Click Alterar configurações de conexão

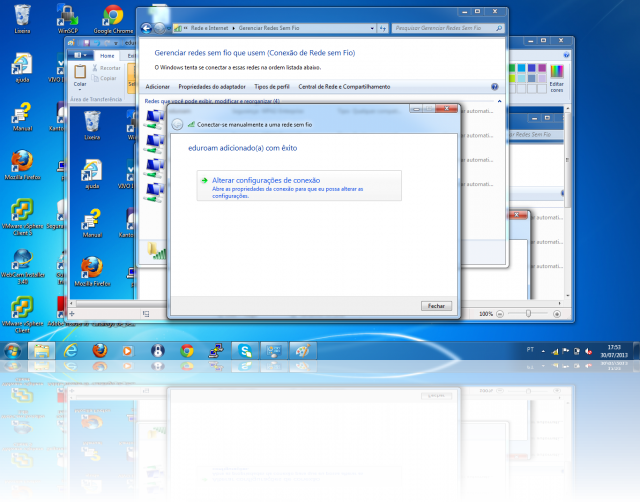point(299,186)
